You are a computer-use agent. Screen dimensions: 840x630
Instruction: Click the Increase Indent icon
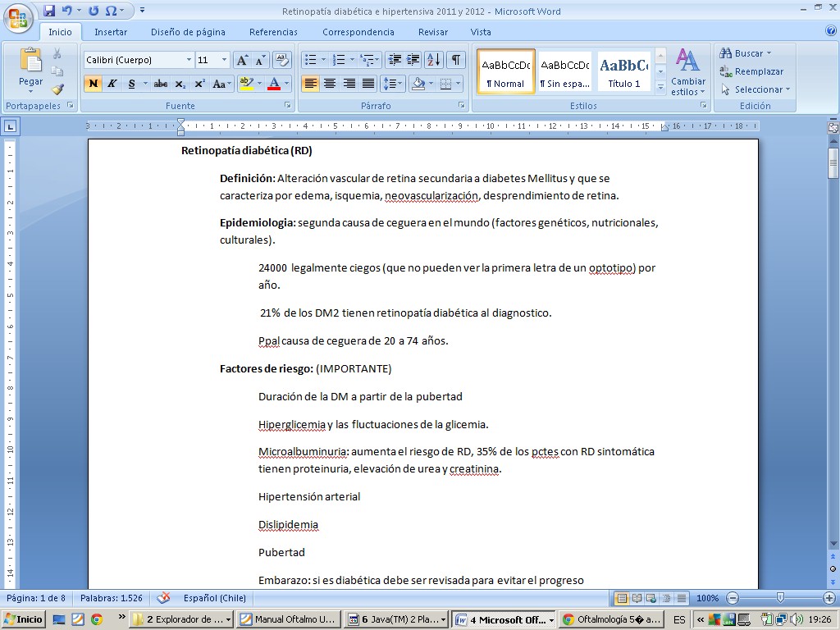tap(413, 60)
